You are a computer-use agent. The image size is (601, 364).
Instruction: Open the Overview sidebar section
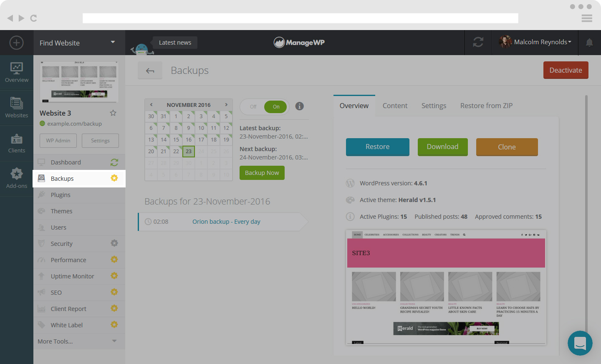[17, 73]
